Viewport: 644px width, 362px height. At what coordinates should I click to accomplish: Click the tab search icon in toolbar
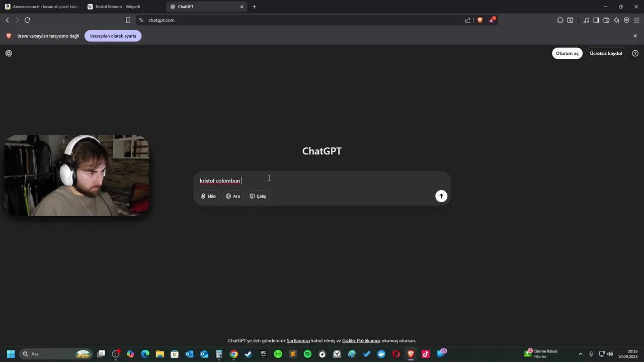click(570, 20)
